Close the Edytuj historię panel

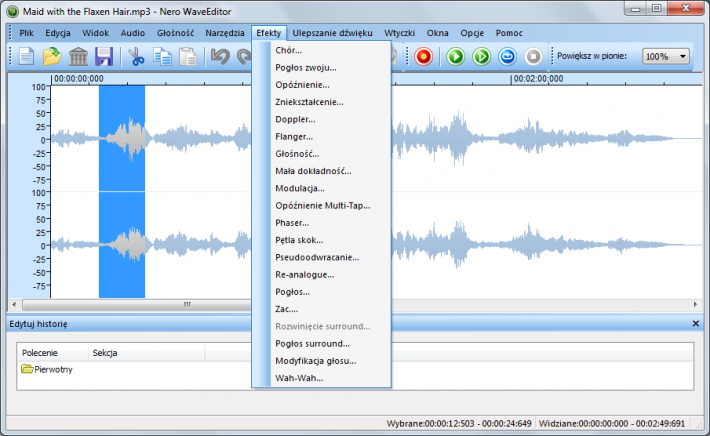point(696,324)
